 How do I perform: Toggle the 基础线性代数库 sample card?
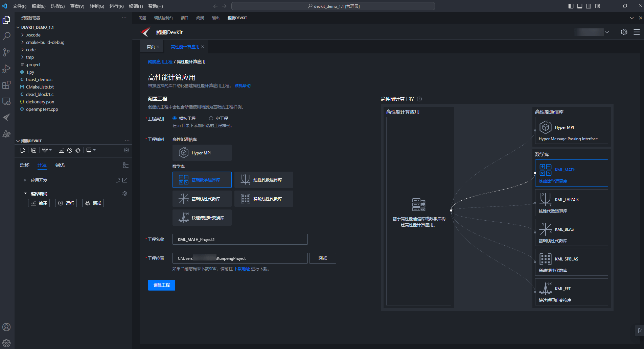202,199
